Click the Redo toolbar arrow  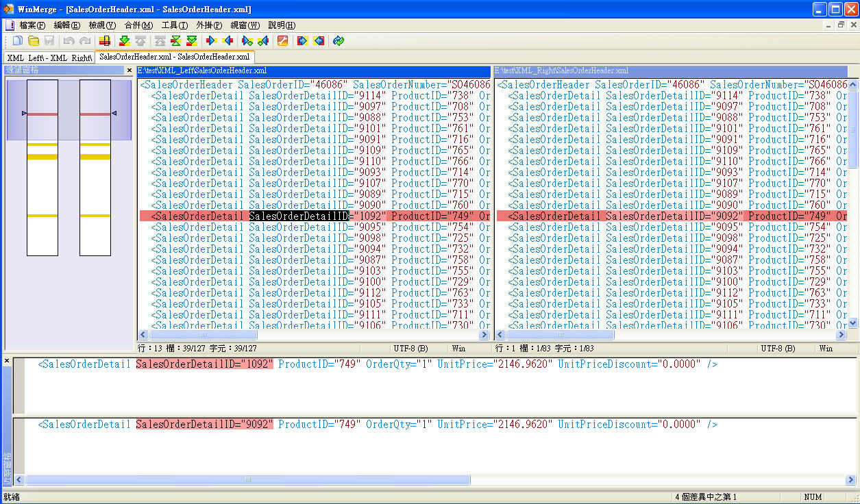pyautogui.click(x=85, y=41)
